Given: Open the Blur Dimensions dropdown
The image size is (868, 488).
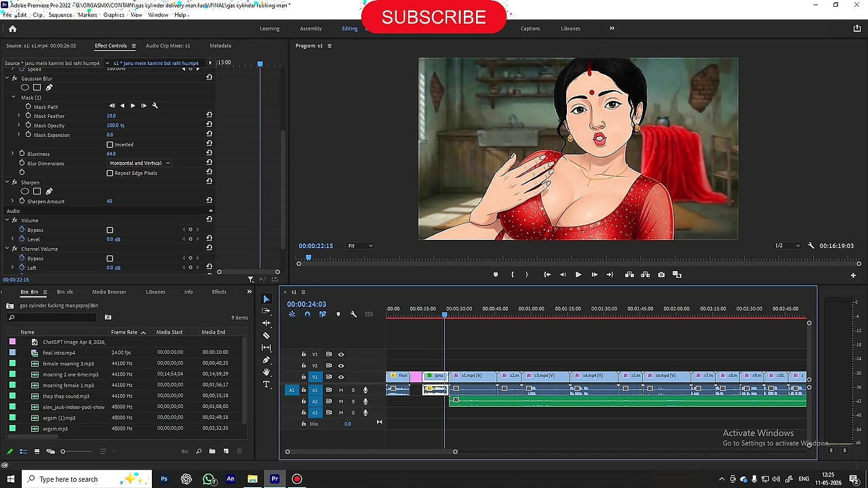Looking at the screenshot, I should click(x=139, y=163).
